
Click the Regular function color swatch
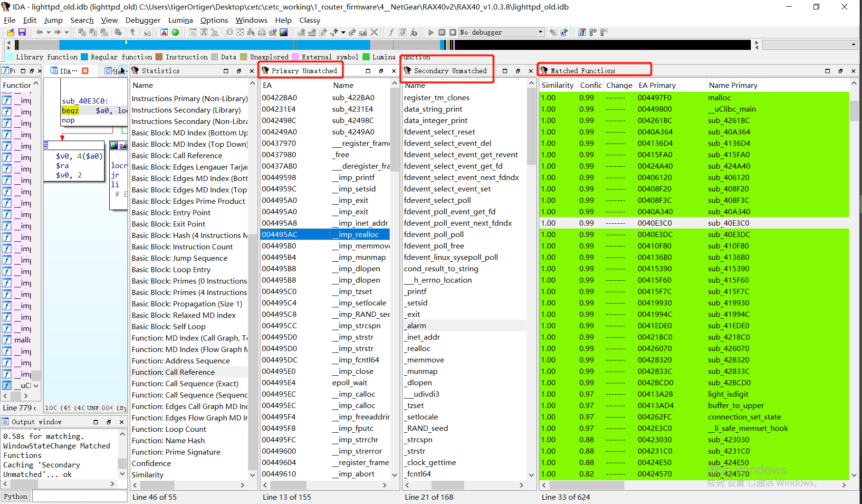84,57
